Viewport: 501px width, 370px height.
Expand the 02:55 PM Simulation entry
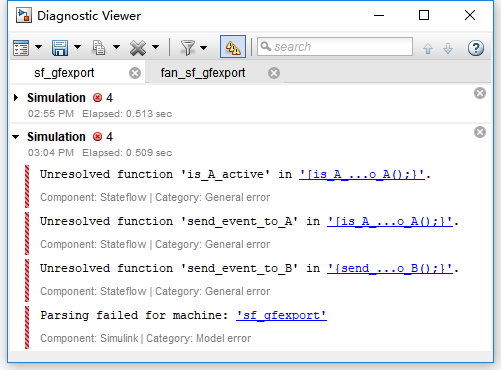[16, 98]
